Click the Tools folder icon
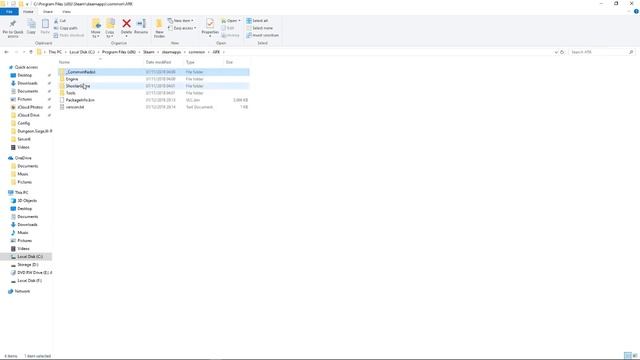The width and height of the screenshot is (640, 360). (62, 93)
